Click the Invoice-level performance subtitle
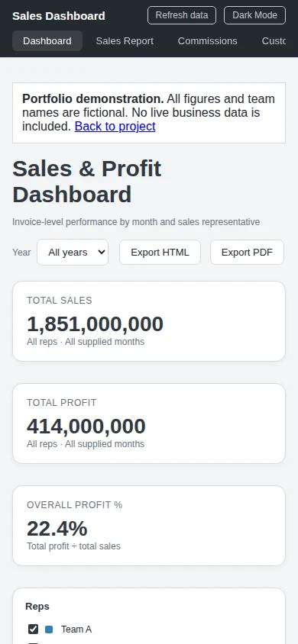Viewport: 298px width, 644px height. tap(136, 222)
